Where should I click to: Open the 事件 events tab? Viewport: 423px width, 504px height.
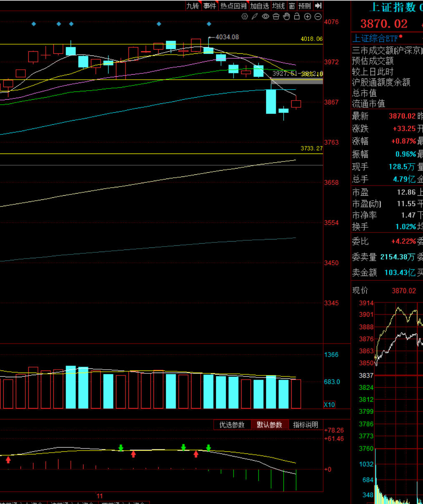pos(209,6)
